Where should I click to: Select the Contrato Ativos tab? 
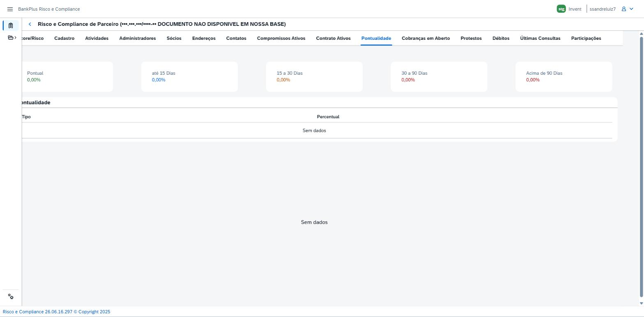pos(333,38)
